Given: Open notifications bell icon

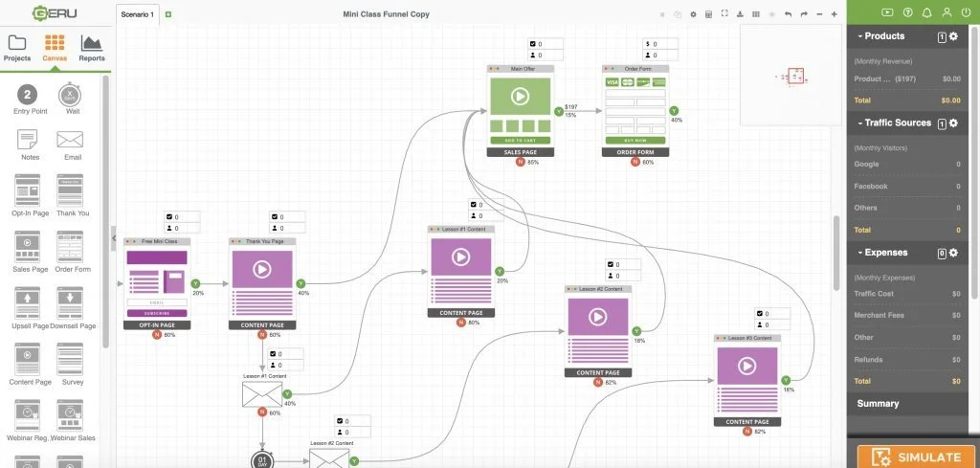Looking at the screenshot, I should [x=926, y=12].
